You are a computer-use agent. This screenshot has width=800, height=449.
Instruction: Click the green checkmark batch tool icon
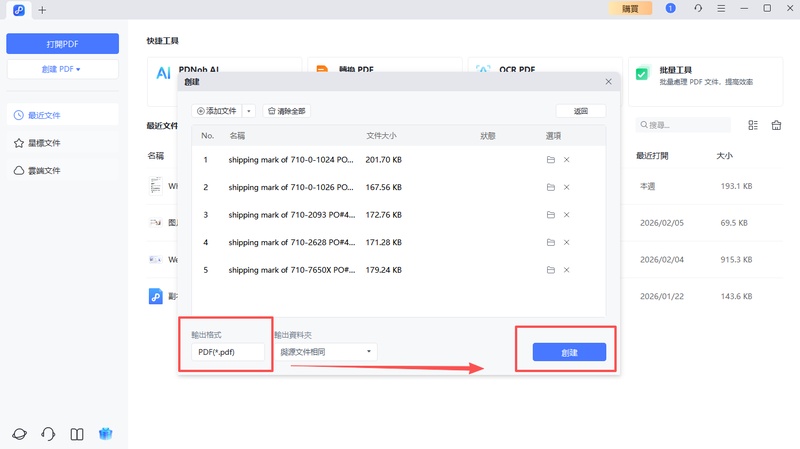642,73
